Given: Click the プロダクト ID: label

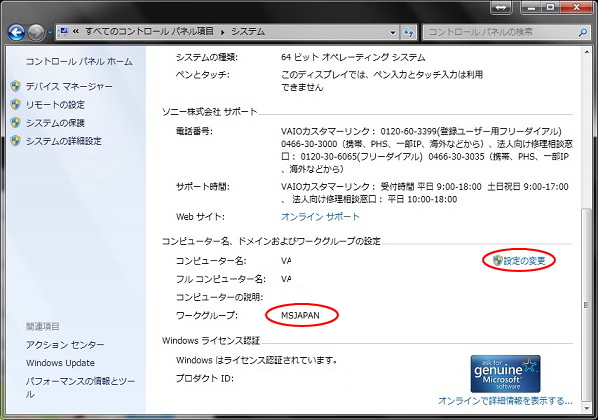Looking at the screenshot, I should pos(205,378).
